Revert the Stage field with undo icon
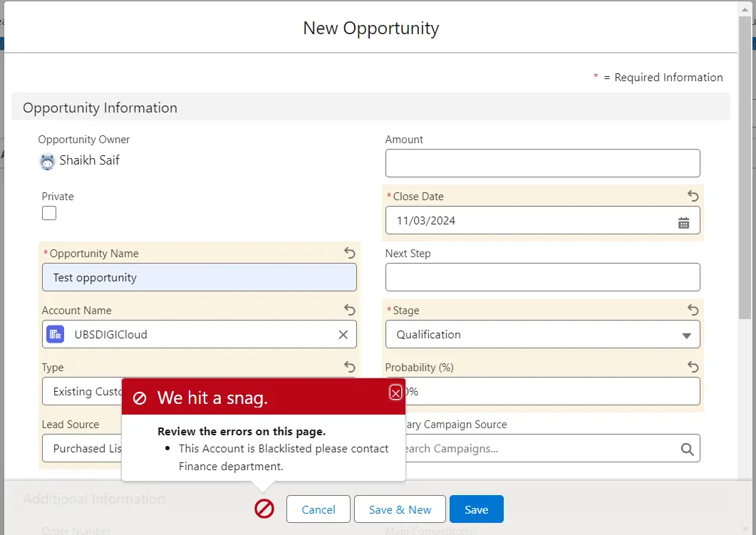Screen dimensions: 756x535 pyautogui.click(x=693, y=310)
